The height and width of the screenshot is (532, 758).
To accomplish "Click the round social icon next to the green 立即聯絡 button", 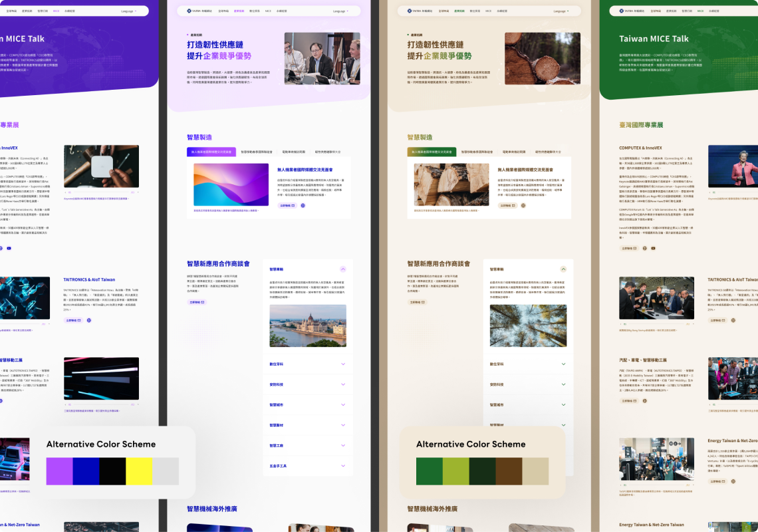I will pos(523,205).
